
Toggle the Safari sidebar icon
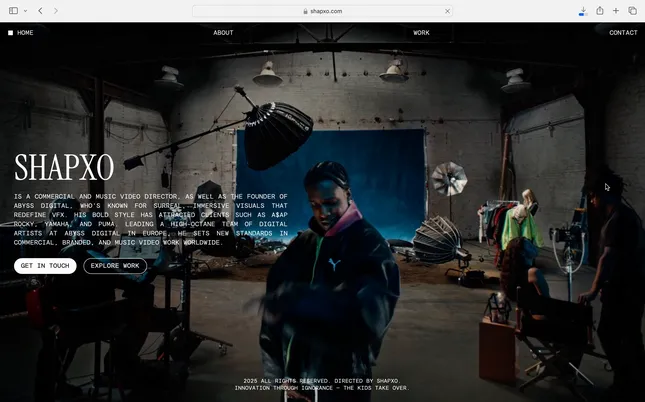point(13,11)
